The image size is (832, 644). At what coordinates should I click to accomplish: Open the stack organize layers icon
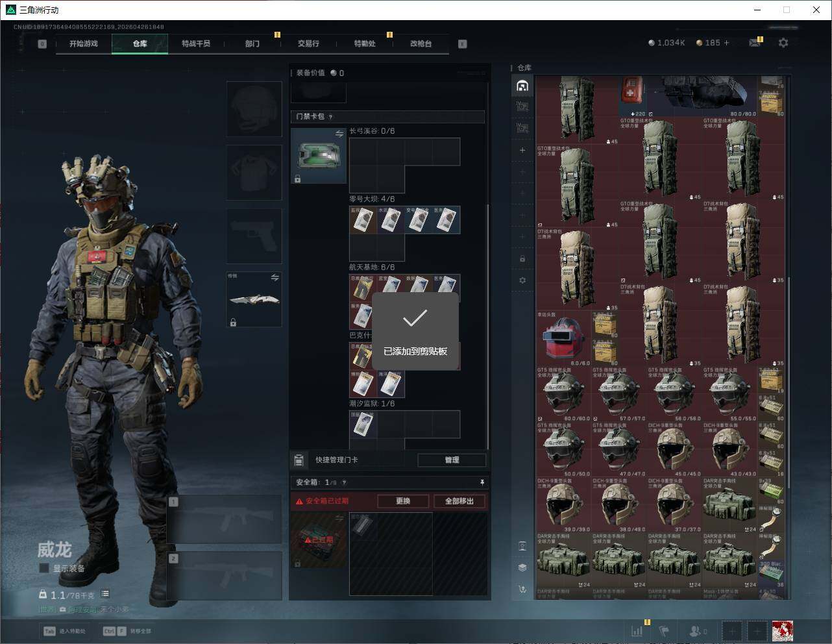point(522,567)
